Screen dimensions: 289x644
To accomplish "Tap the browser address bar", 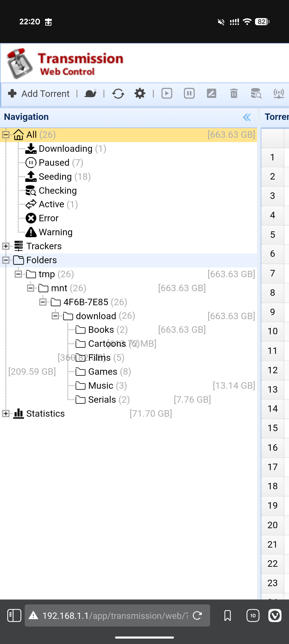I will (115, 616).
